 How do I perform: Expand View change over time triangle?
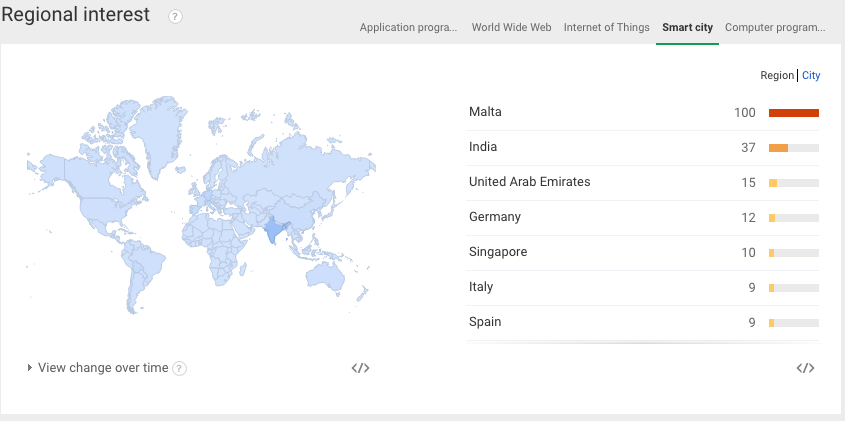[30, 368]
